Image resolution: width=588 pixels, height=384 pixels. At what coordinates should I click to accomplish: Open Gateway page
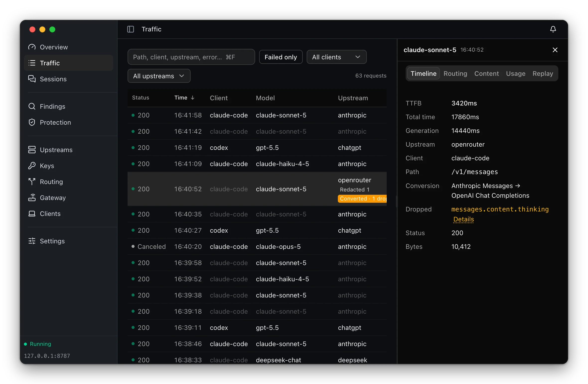69,198
